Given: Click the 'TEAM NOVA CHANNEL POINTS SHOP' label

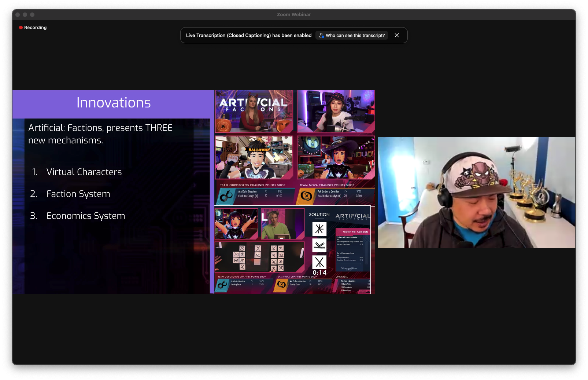Looking at the screenshot, I should pyautogui.click(x=327, y=185).
